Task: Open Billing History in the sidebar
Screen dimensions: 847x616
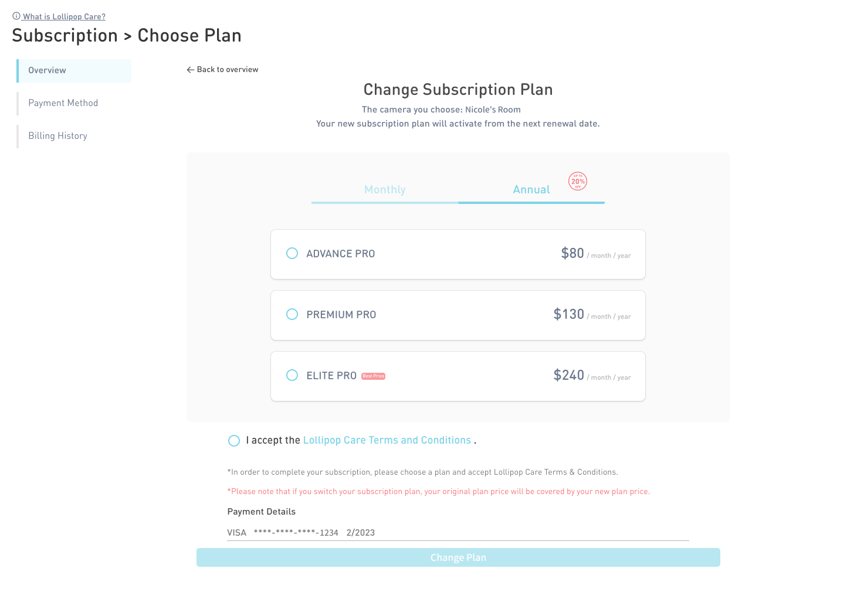Action: [x=74, y=137]
